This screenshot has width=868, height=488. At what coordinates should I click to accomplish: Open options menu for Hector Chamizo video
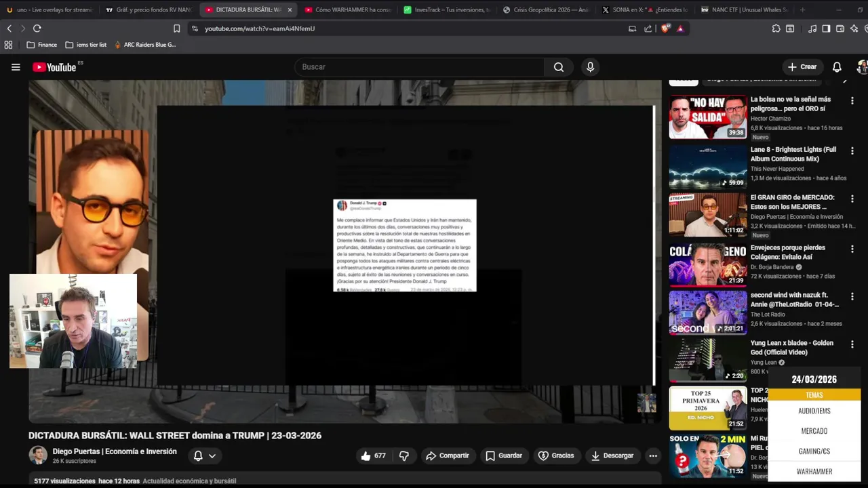click(852, 101)
